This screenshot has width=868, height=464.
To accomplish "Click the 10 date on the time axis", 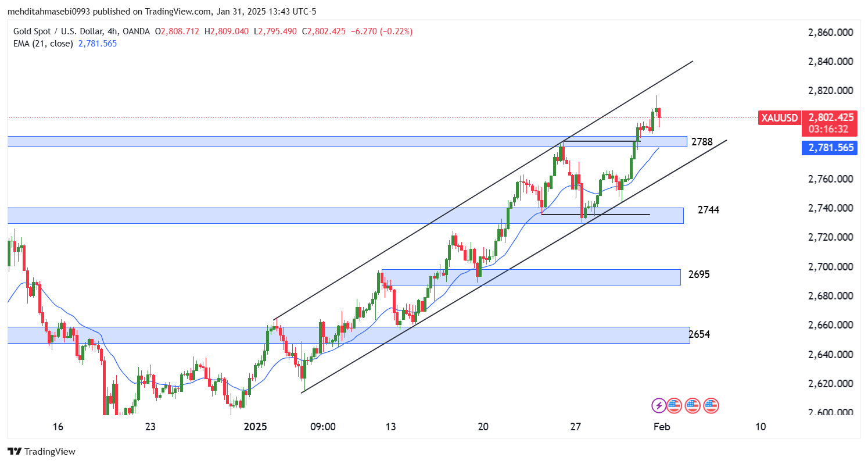I will tap(761, 427).
